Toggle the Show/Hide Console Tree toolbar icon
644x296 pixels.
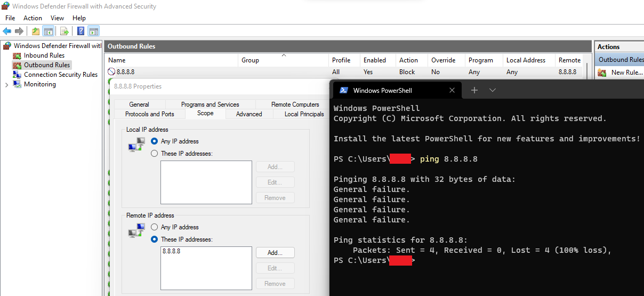[x=48, y=31]
